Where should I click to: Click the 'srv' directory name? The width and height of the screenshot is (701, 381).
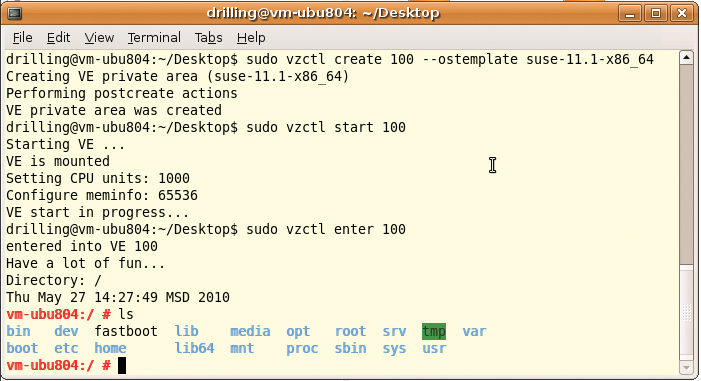[394, 332]
